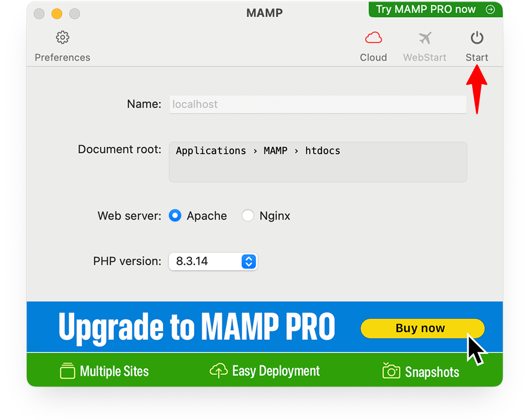The width and height of the screenshot is (530, 420).
Task: Click the Easy Deployment cloud upload icon
Action: (219, 371)
